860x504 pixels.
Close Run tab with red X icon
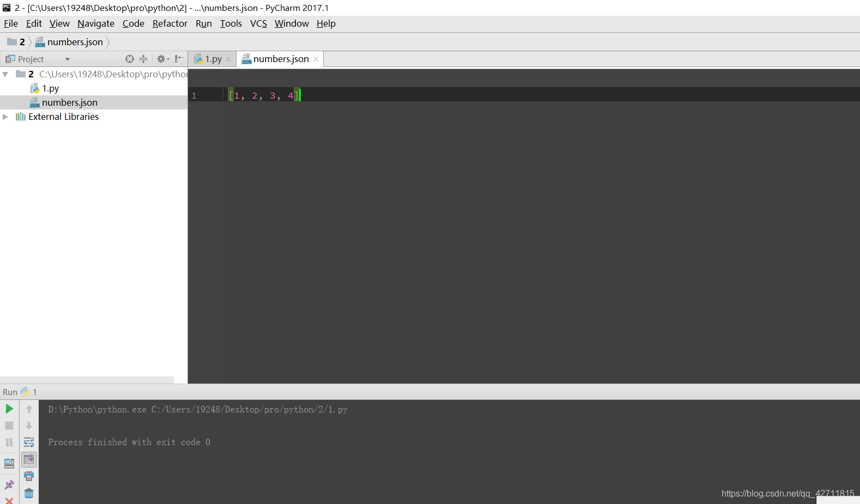coord(9,501)
